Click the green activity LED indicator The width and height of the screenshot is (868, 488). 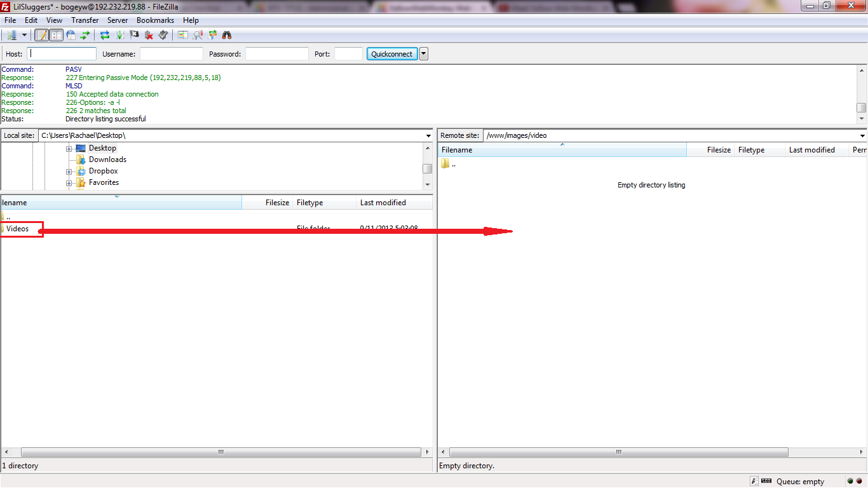850,482
